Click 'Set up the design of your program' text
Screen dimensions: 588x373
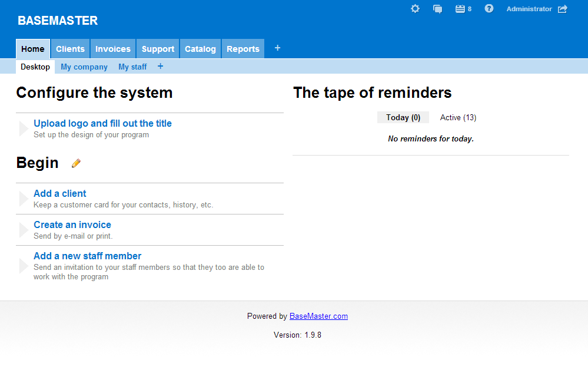[x=91, y=135]
